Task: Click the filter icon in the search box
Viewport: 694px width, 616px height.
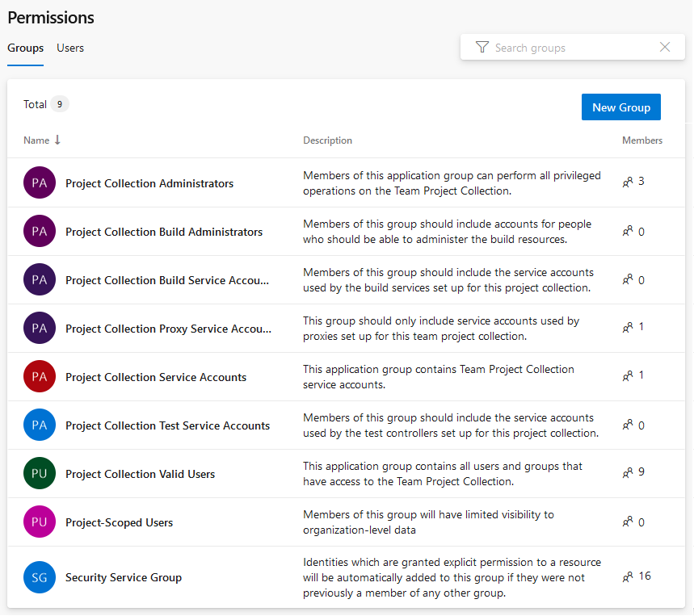Action: click(x=482, y=47)
